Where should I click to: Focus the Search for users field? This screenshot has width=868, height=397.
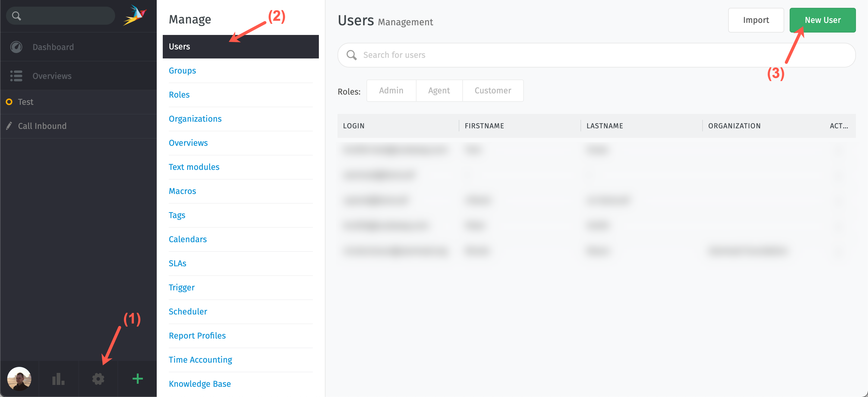coord(596,55)
